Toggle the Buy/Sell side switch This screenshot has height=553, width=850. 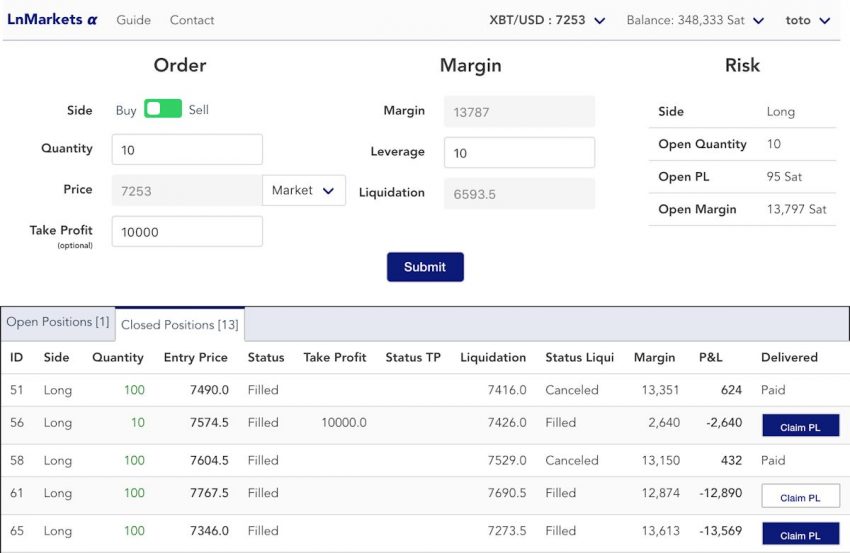pyautogui.click(x=162, y=109)
